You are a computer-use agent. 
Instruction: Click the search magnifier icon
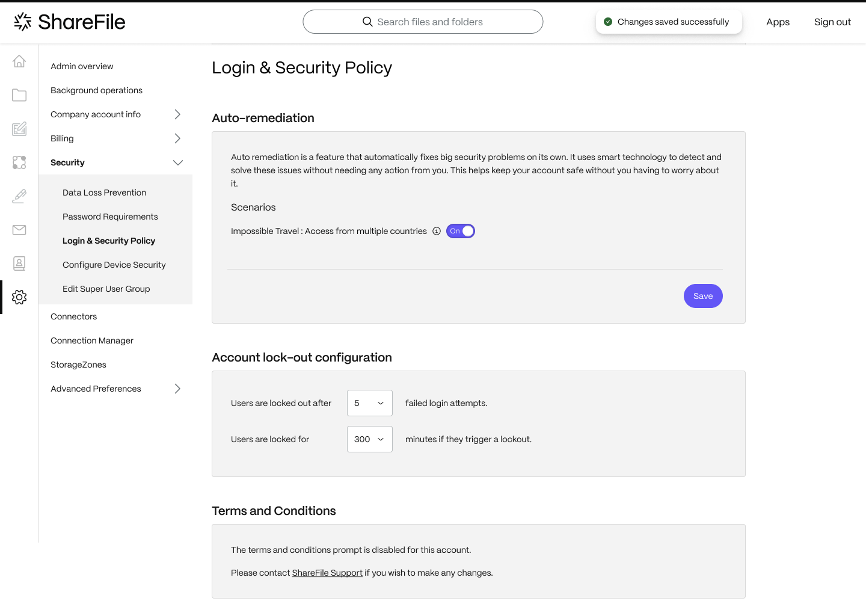367,22
